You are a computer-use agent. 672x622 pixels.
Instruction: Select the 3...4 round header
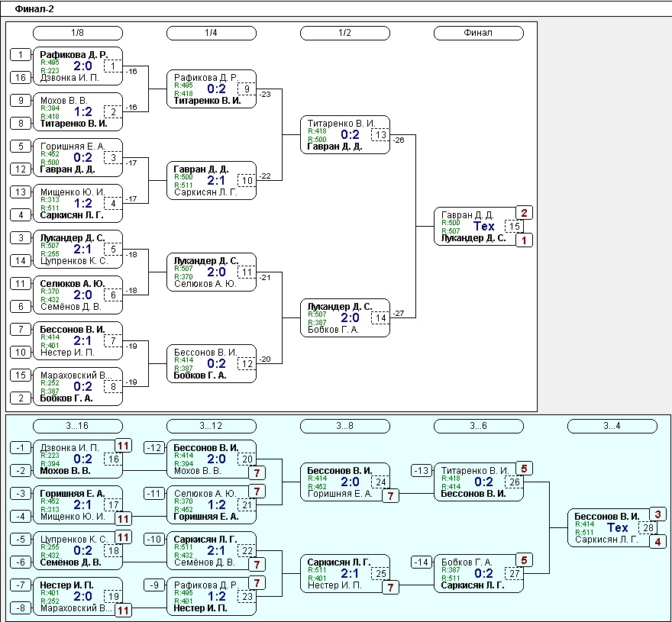612,426
